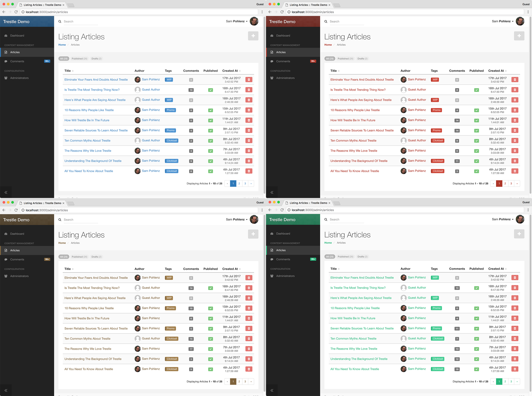Open the article 'Eliminate Your Fears And Doubts About Trestle'
The height and width of the screenshot is (396, 532).
pyautogui.click(x=96, y=79)
